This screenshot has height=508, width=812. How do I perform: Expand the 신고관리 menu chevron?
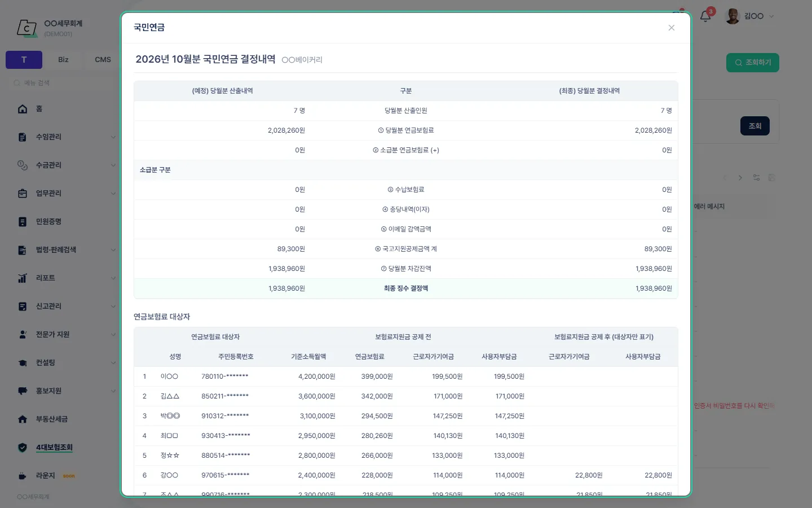click(113, 306)
